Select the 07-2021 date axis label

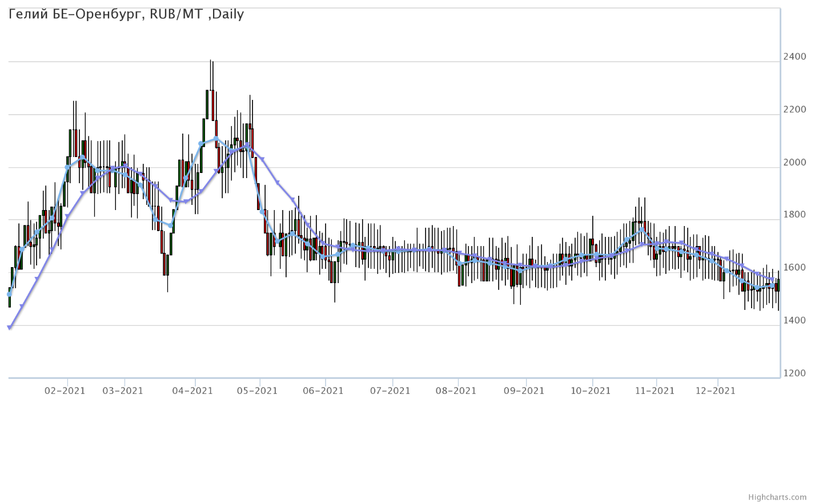pyautogui.click(x=390, y=391)
